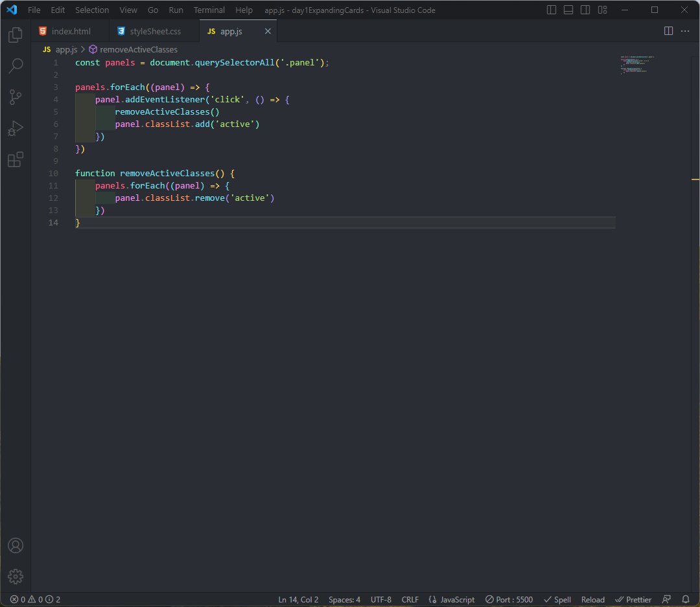Click the 'querySelectorAll' text on line 1
700x607 pixels.
click(x=235, y=62)
